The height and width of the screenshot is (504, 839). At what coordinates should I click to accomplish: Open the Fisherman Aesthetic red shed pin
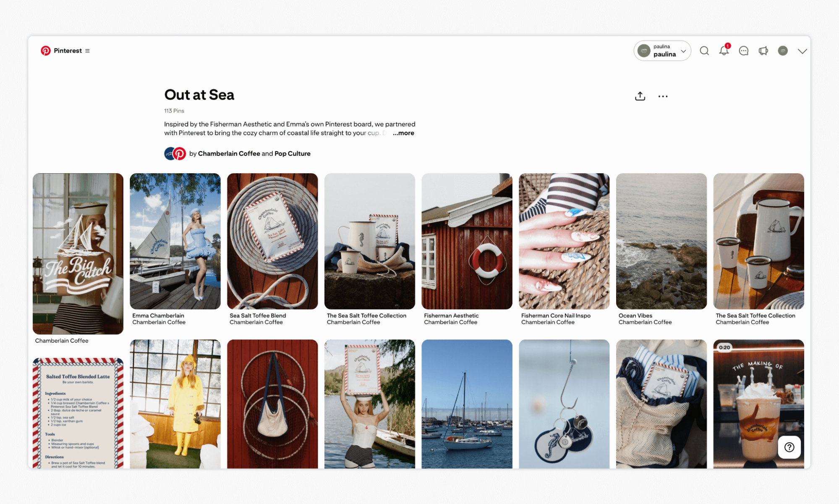click(467, 241)
